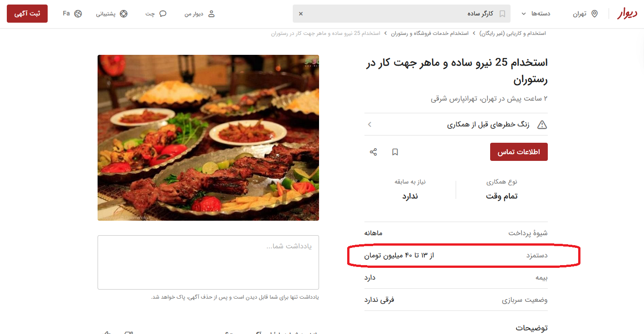Viewport: 644px width, 334px height.
Task: Expand the زنگ خطرهای قبل از همکاری warning row
Action: coord(456,124)
